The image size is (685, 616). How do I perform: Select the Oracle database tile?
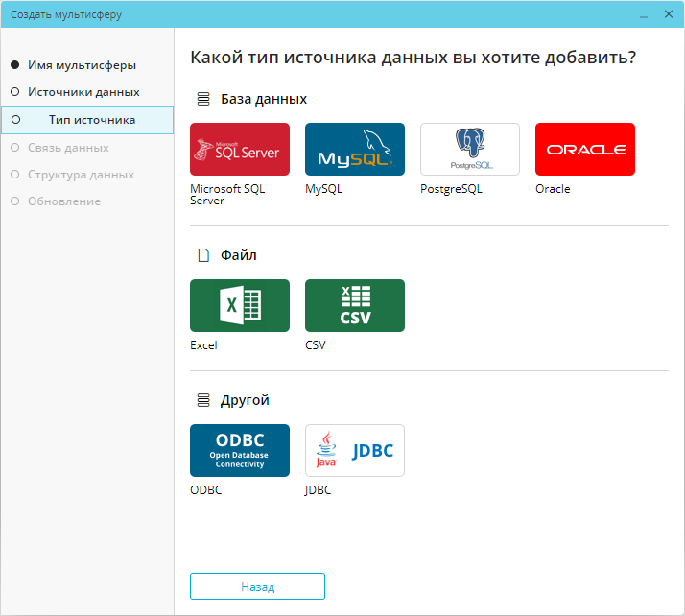coord(584,149)
